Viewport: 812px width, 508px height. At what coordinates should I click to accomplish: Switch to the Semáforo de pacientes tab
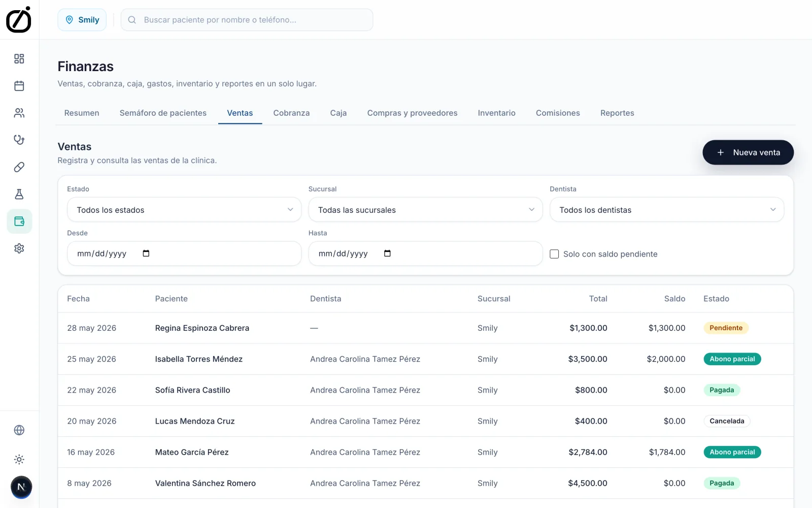coord(163,113)
